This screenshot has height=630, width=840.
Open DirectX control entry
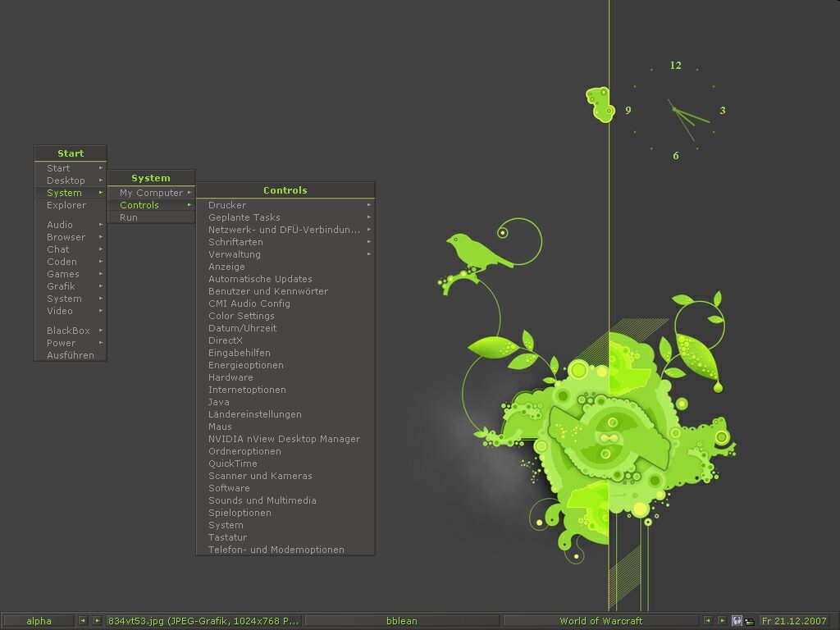coord(285,340)
